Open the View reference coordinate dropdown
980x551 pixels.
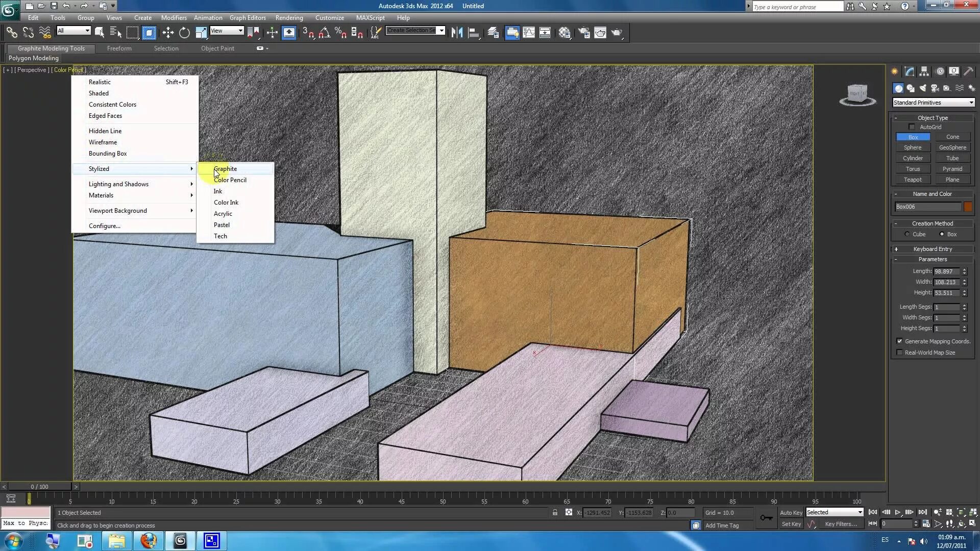(x=227, y=31)
